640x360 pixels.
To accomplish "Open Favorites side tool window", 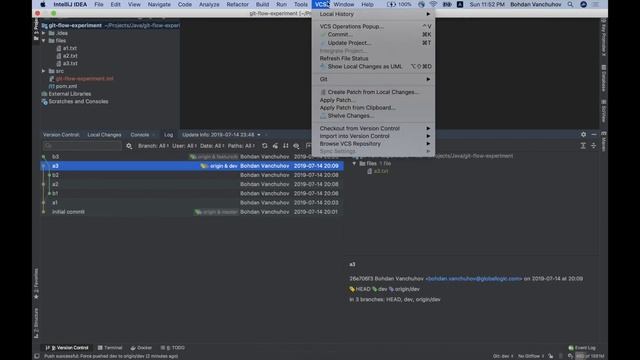I will (x=36, y=283).
